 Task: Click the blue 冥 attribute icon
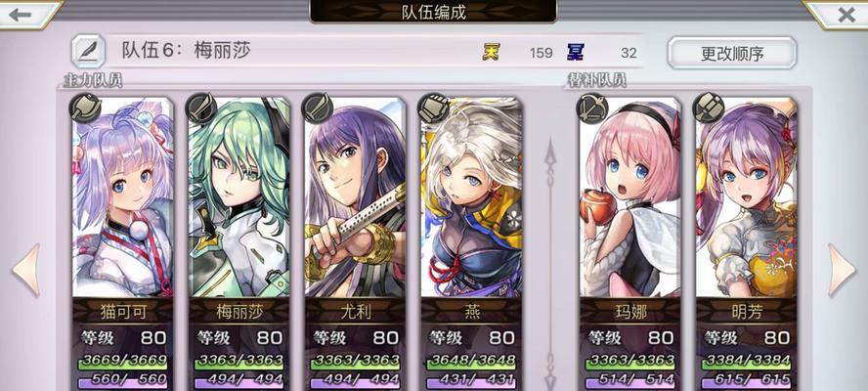pos(575,53)
